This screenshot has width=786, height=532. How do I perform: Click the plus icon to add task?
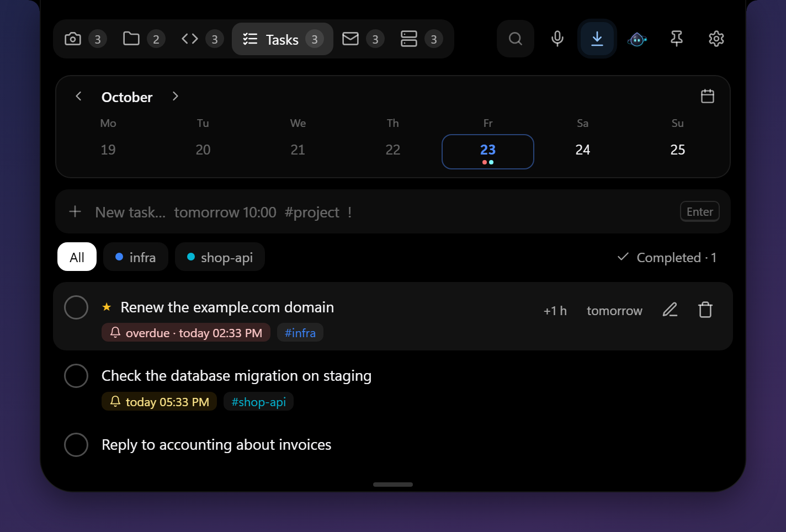(x=75, y=212)
